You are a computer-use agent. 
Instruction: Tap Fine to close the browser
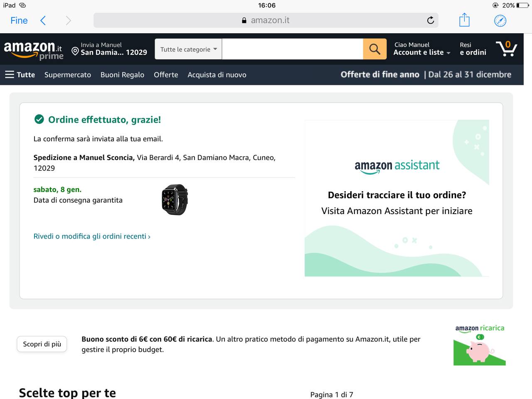pos(19,20)
